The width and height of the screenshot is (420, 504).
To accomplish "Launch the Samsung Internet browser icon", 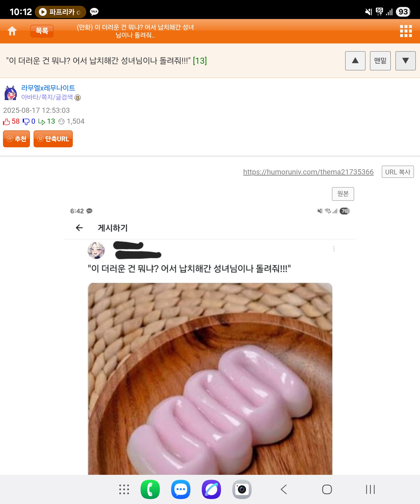I will [211, 489].
